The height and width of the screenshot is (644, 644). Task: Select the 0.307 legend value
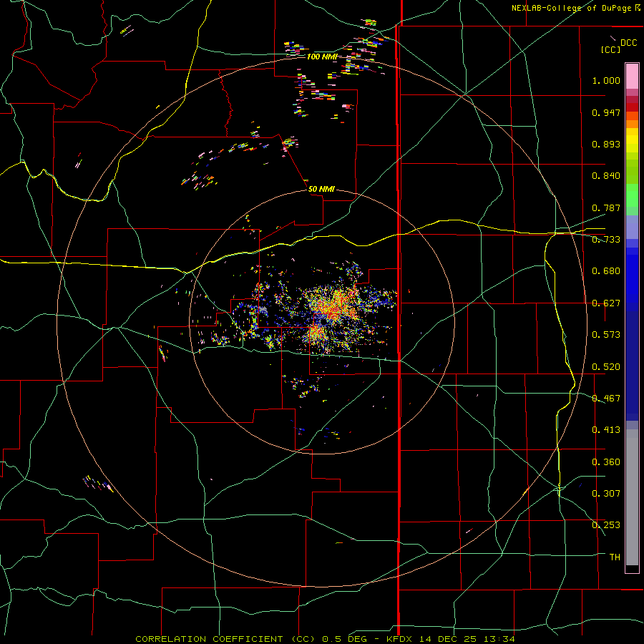(x=606, y=494)
